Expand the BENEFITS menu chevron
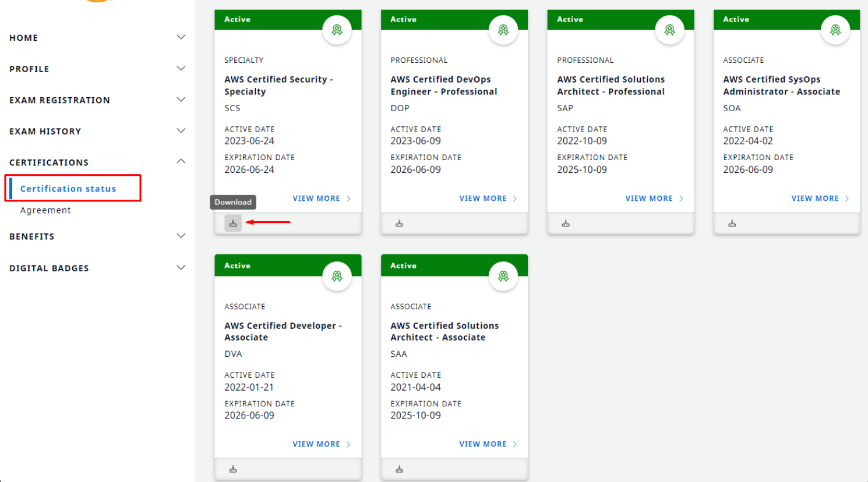 coord(181,236)
